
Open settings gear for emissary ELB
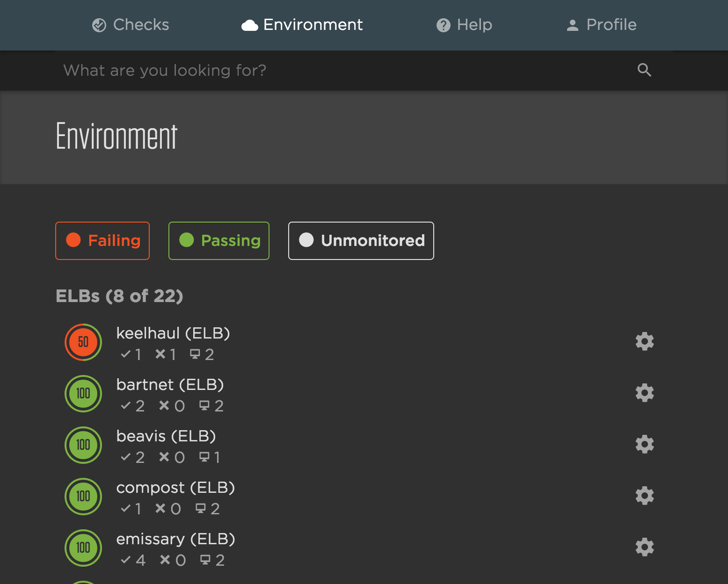point(645,547)
